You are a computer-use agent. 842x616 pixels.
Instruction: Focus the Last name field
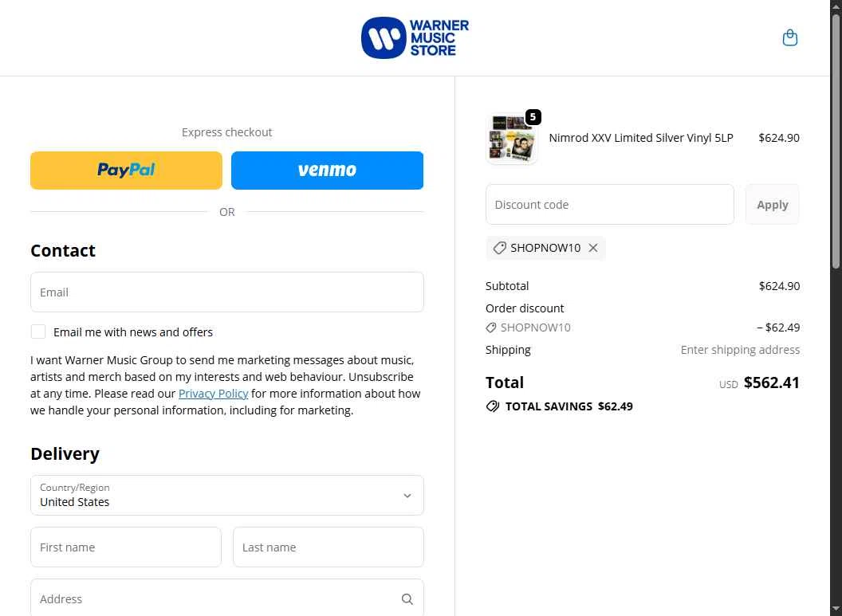click(x=328, y=547)
